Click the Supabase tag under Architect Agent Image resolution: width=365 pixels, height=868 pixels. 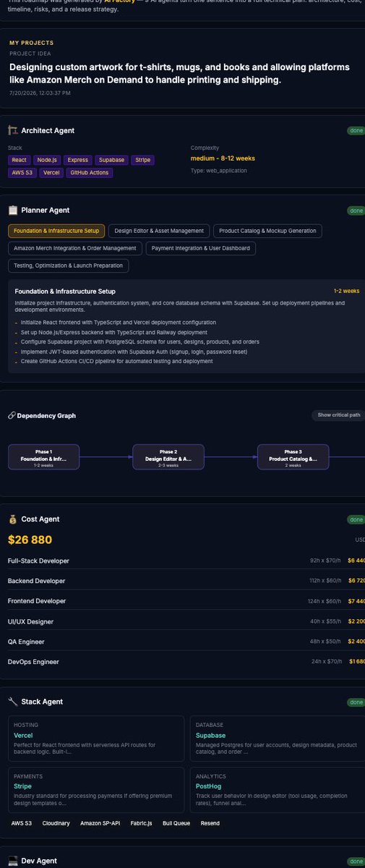(112, 160)
